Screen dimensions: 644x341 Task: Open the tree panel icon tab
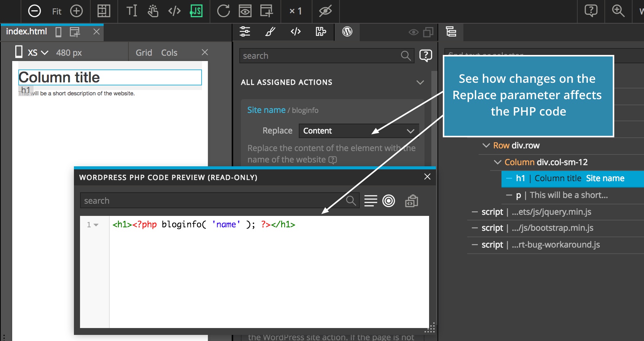click(451, 32)
